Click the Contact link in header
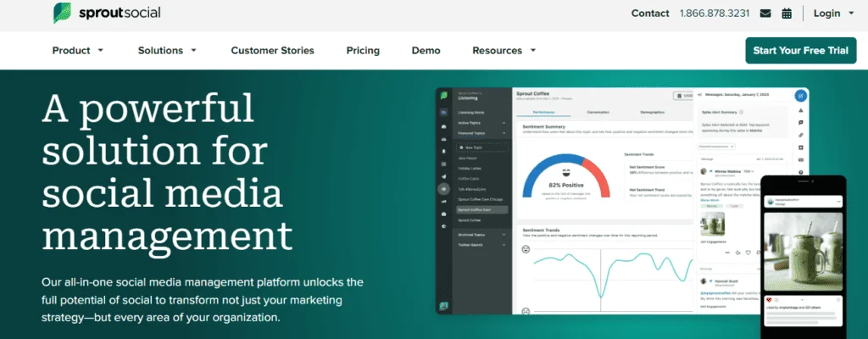868x339 pixels. 650,14
